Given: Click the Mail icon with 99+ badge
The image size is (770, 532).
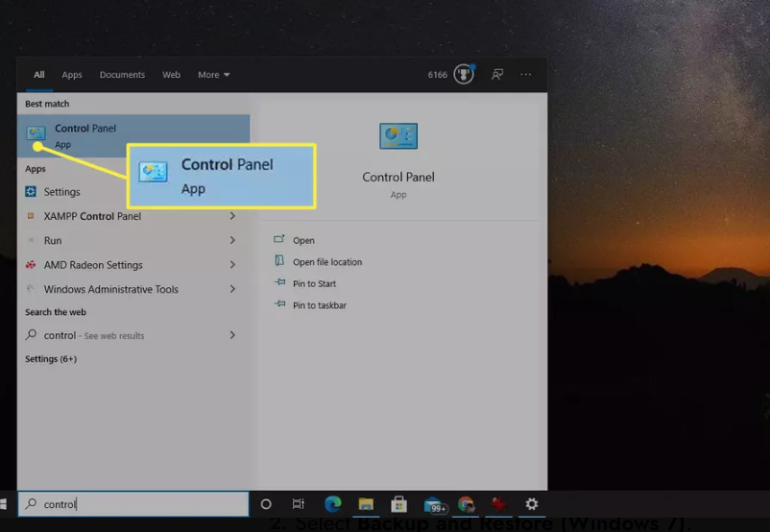Looking at the screenshot, I should click(434, 505).
